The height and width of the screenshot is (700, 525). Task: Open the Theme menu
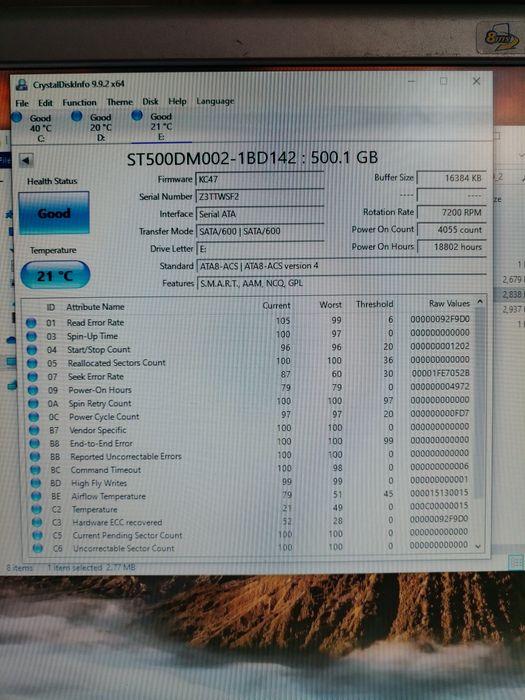pyautogui.click(x=120, y=102)
